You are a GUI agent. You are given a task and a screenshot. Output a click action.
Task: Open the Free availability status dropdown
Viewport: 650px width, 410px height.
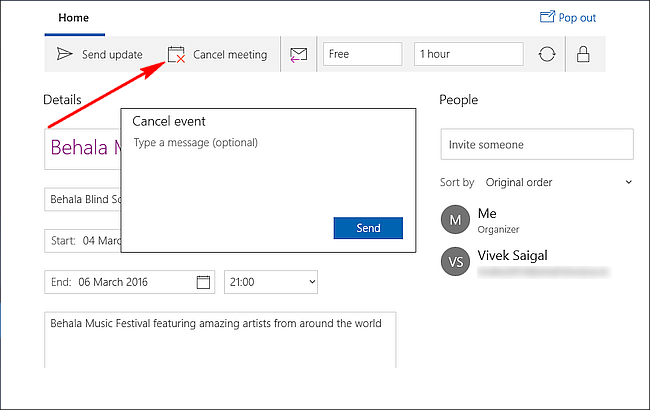(362, 54)
